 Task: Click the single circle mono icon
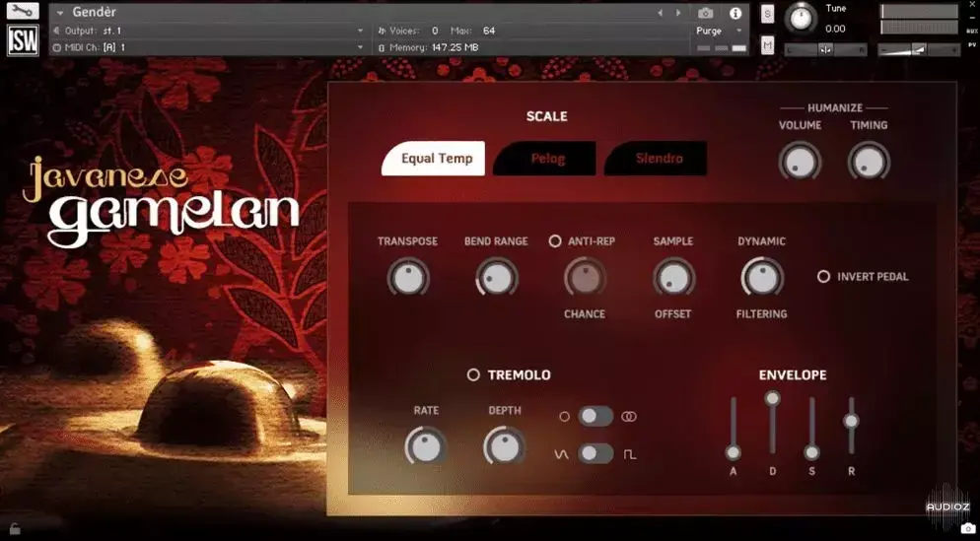(x=564, y=416)
